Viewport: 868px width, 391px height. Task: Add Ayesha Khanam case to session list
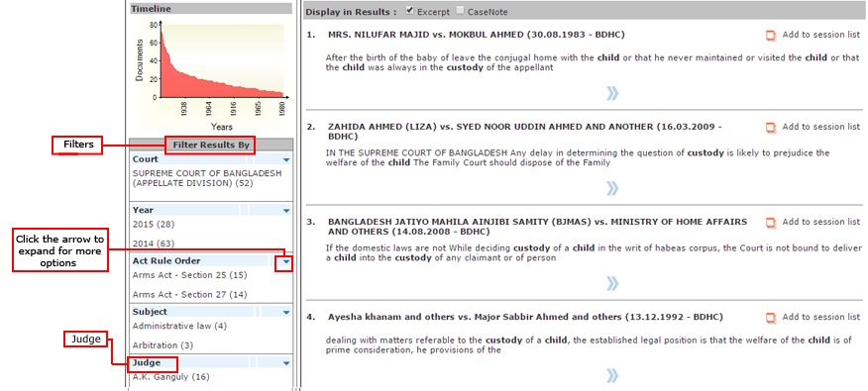tap(813, 318)
